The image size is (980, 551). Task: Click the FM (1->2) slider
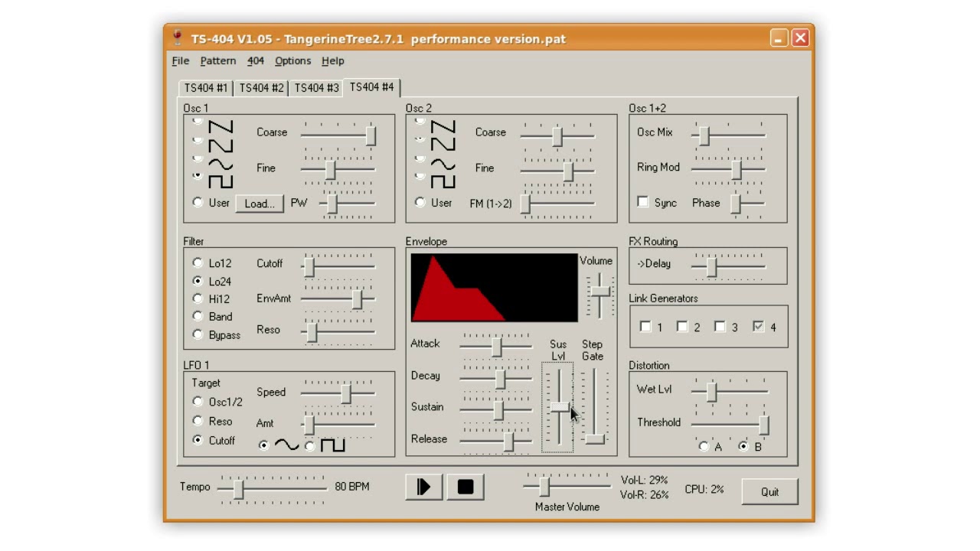[557, 203]
